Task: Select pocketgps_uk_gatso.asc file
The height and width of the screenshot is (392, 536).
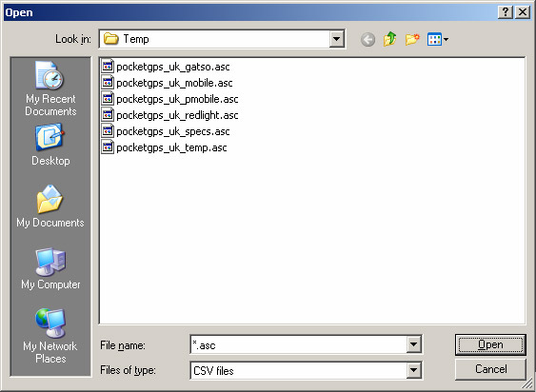Action: point(166,67)
